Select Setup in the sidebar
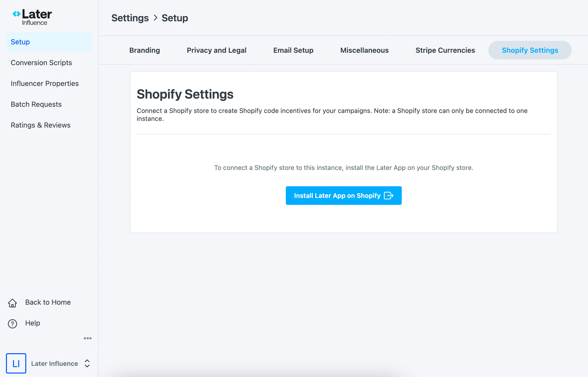The image size is (588, 377). point(49,42)
